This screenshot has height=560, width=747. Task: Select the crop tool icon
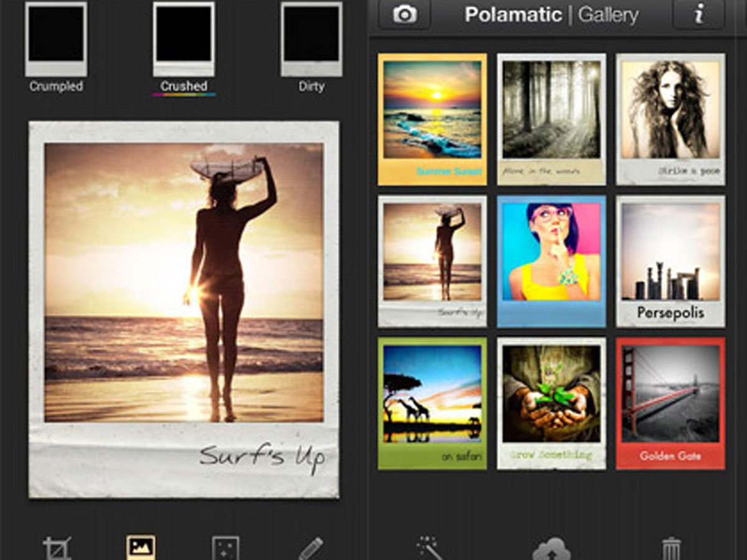coord(57,549)
